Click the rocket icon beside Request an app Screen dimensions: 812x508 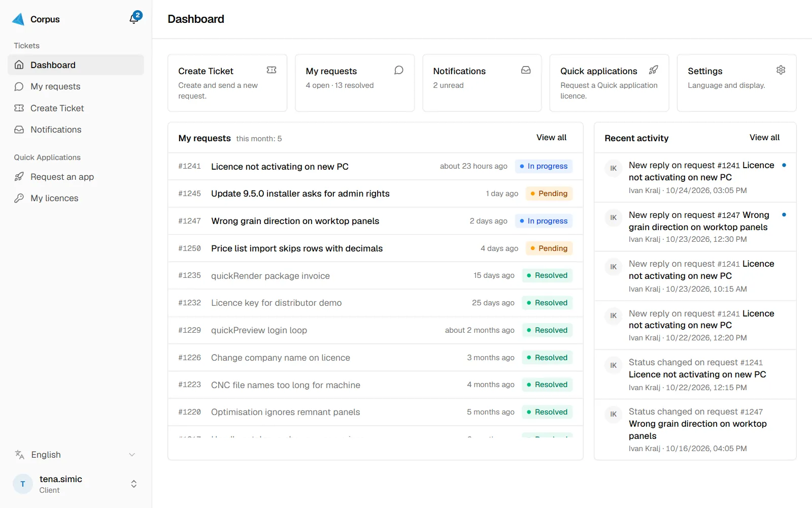pos(19,177)
